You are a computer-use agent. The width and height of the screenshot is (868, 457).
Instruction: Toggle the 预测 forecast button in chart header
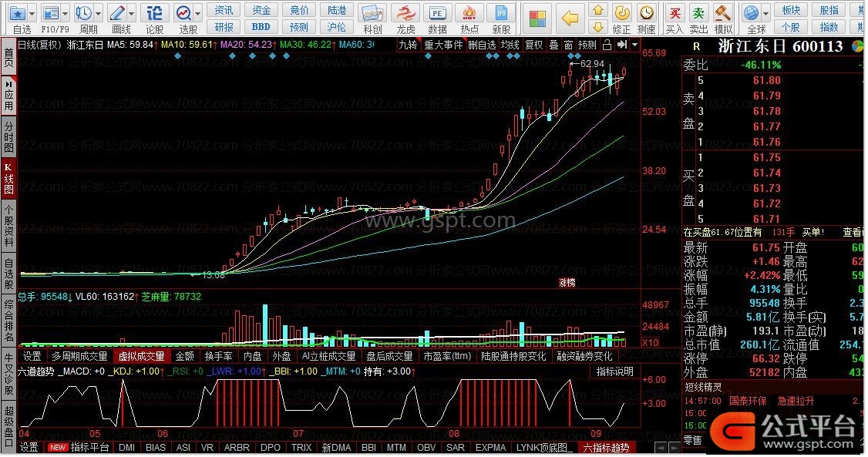[588, 45]
